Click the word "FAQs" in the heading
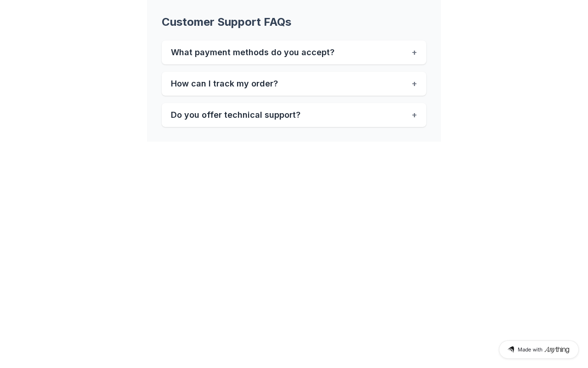588x368 pixels. point(277,22)
